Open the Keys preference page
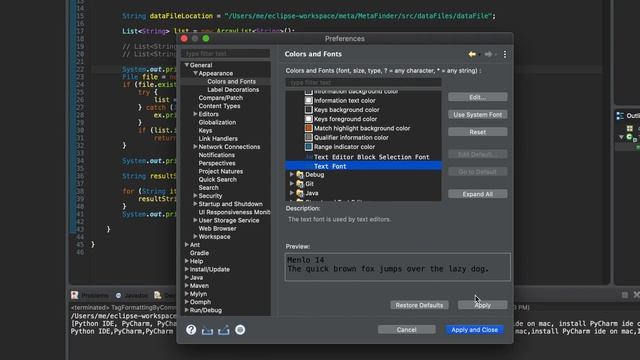This screenshot has width=640, height=360. 205,131
